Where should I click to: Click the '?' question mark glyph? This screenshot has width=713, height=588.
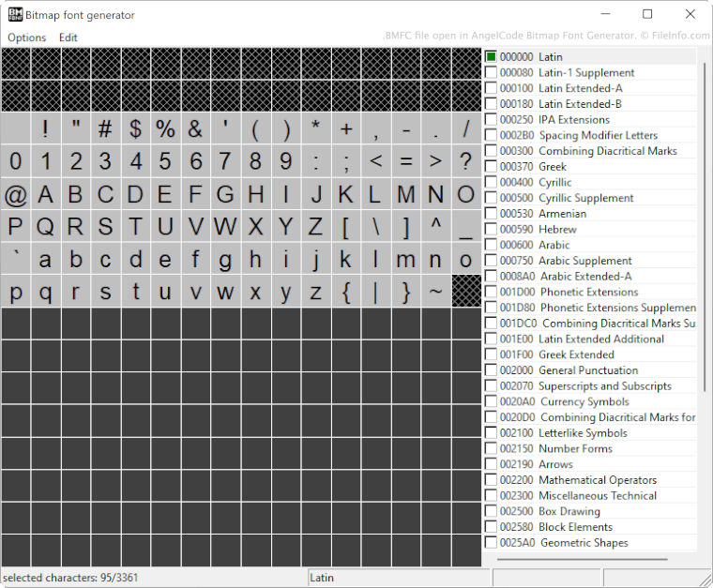(466, 161)
